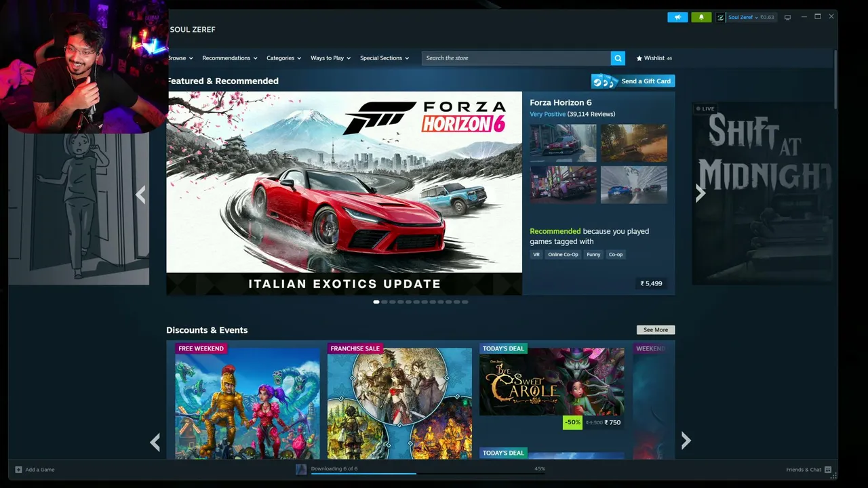
Task: Click the Steam gift card logo icon
Action: point(605,81)
